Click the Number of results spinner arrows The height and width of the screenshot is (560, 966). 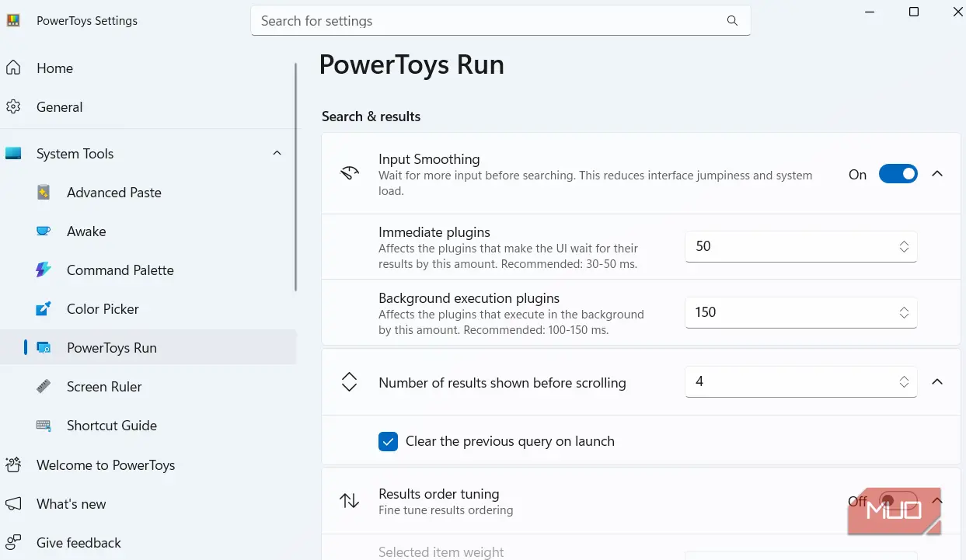(904, 382)
